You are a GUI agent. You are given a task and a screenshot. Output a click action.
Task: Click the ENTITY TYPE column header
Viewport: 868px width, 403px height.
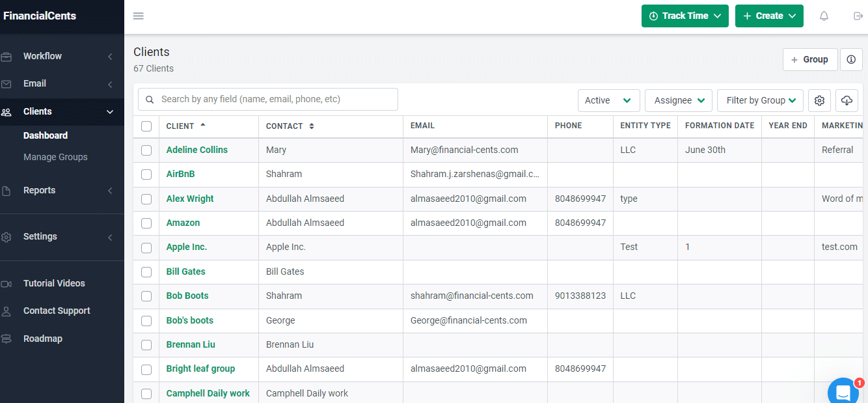point(645,126)
